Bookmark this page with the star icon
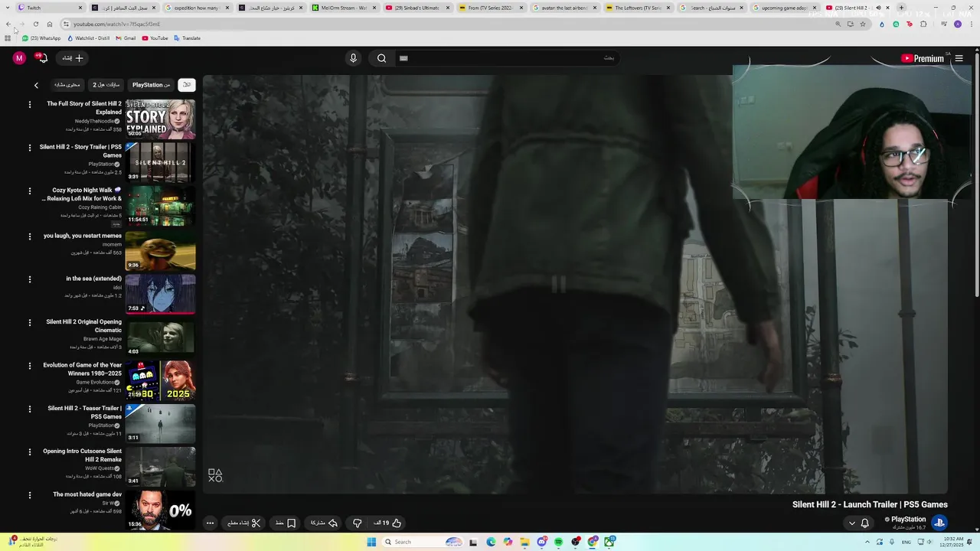This screenshot has height=551, width=980. [x=862, y=24]
